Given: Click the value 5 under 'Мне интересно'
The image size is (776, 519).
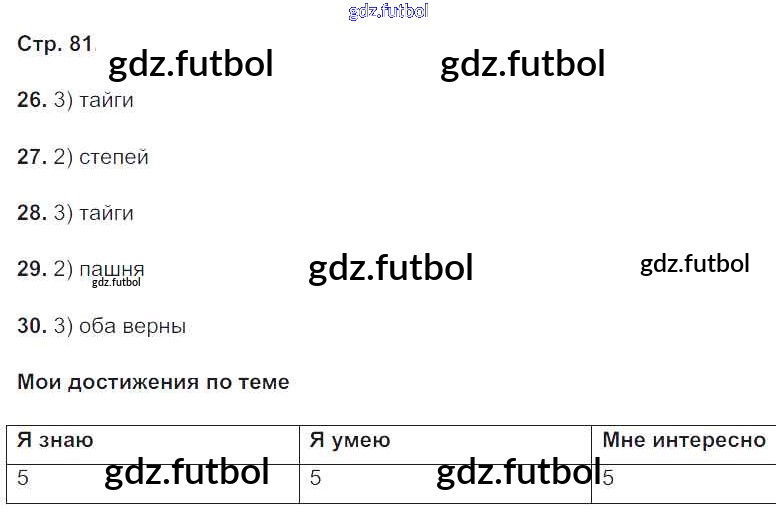Looking at the screenshot, I should click(x=608, y=479).
